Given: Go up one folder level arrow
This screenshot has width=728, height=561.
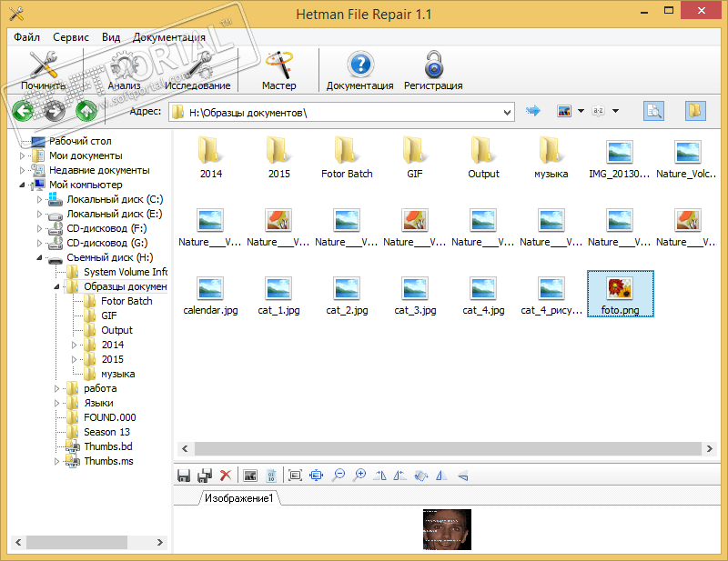Looking at the screenshot, I should (86, 111).
